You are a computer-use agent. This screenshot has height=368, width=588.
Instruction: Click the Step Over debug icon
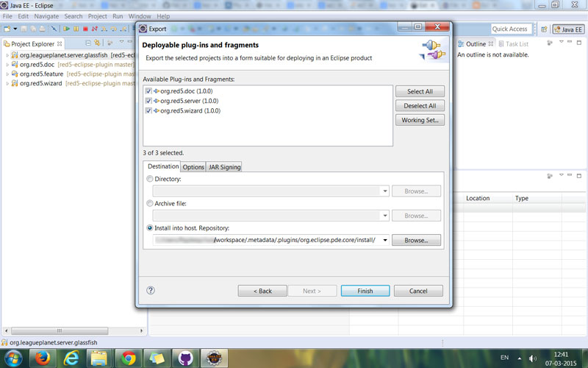pos(113,29)
